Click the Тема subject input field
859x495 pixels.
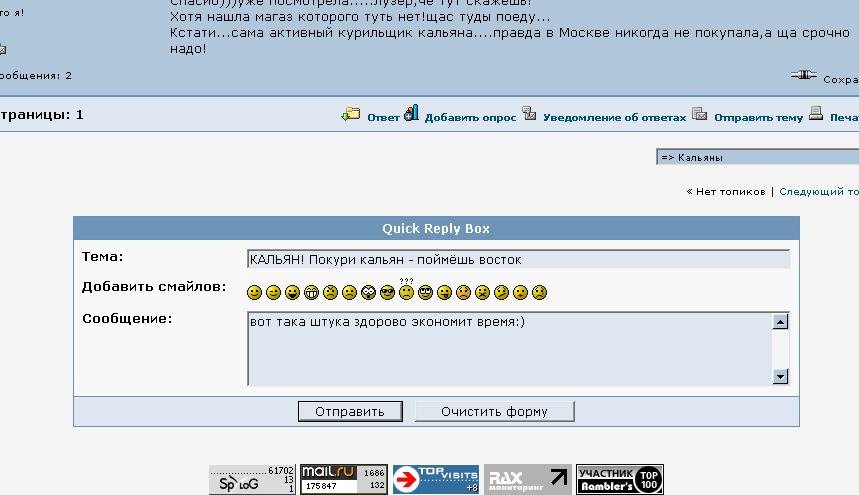[x=518, y=259]
